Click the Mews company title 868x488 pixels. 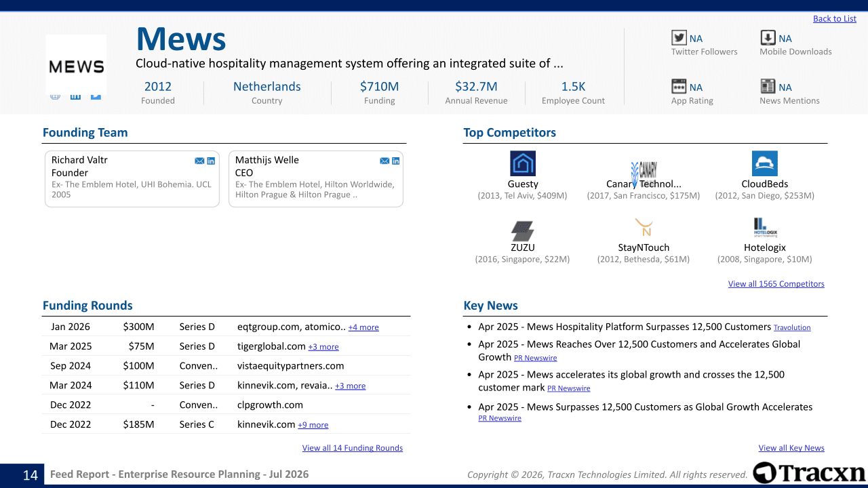tap(181, 39)
